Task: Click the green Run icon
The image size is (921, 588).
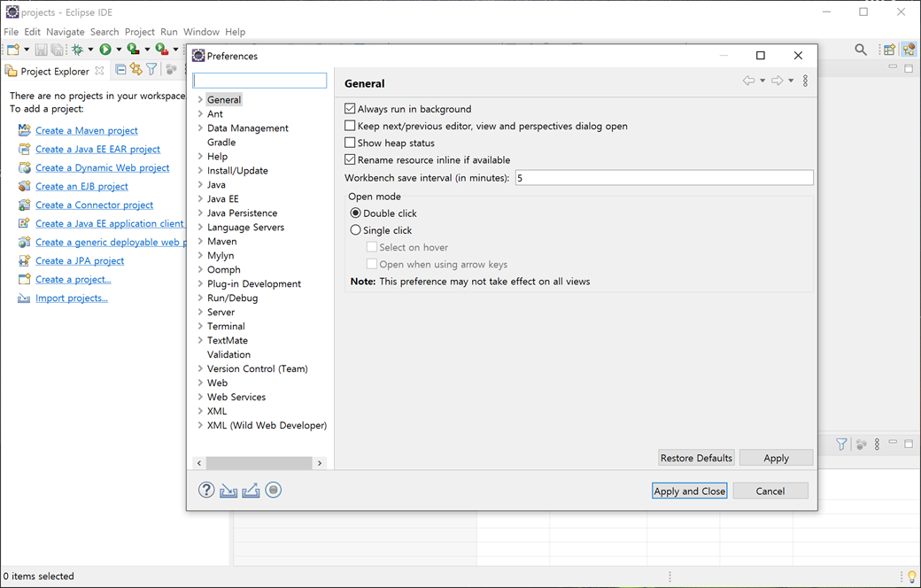Action: [105, 50]
